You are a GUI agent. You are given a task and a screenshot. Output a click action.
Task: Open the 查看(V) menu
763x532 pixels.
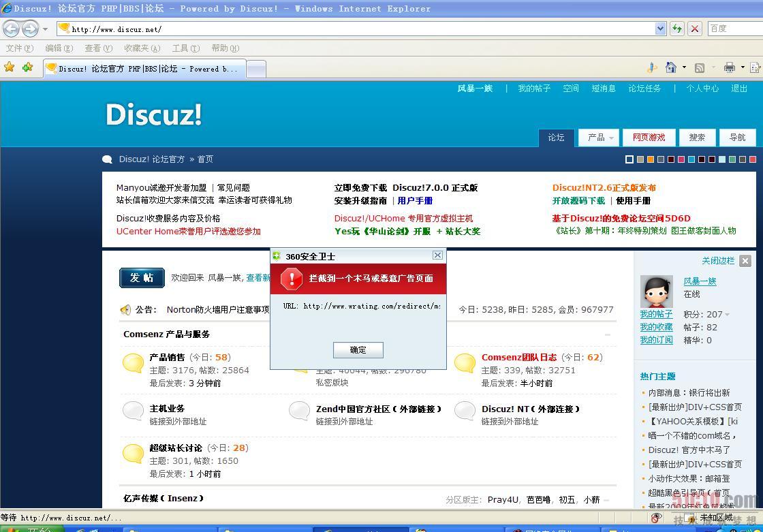(x=98, y=48)
